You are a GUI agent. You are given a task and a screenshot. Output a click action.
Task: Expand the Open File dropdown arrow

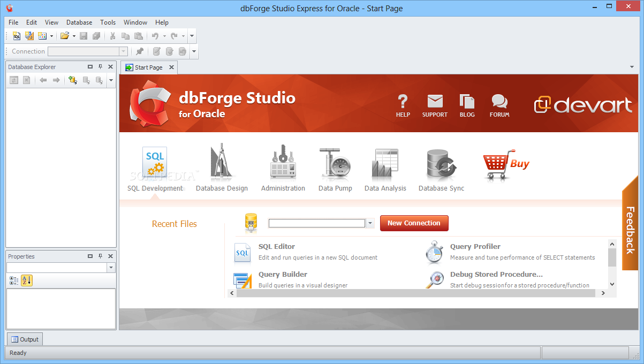click(x=74, y=36)
